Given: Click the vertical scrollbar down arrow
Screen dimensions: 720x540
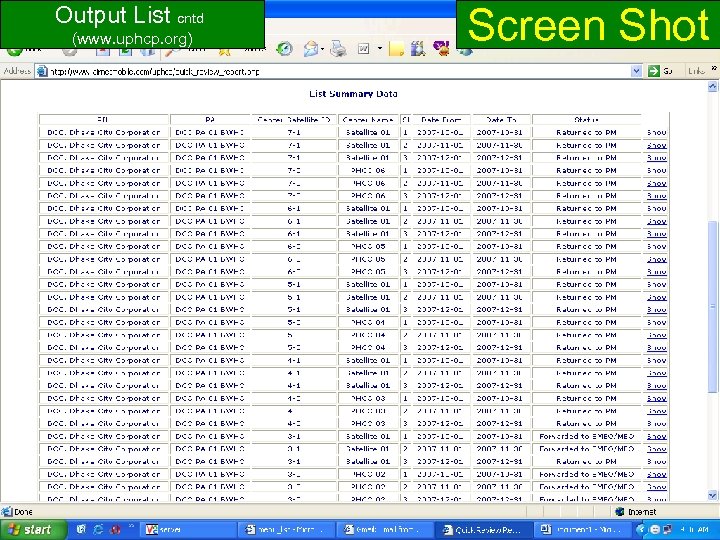Looking at the screenshot, I should tap(713, 495).
